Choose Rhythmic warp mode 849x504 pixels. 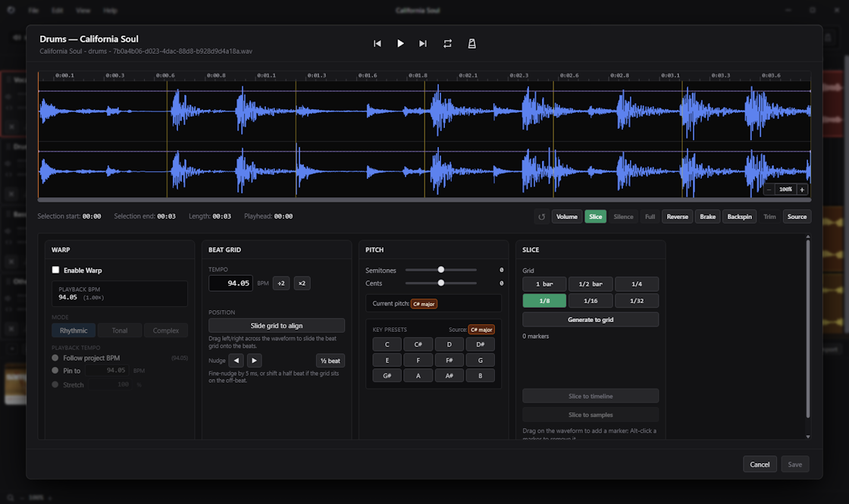[74, 330]
